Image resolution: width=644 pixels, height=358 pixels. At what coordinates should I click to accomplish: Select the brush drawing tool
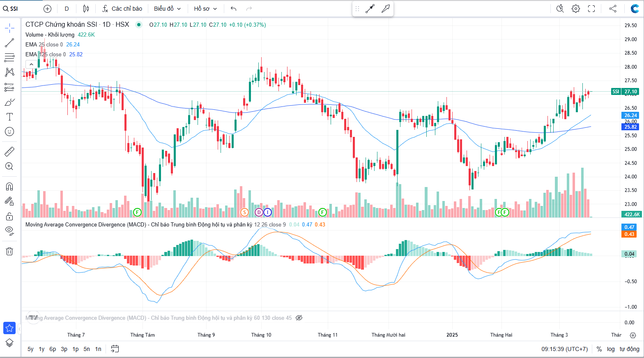coord(9,102)
